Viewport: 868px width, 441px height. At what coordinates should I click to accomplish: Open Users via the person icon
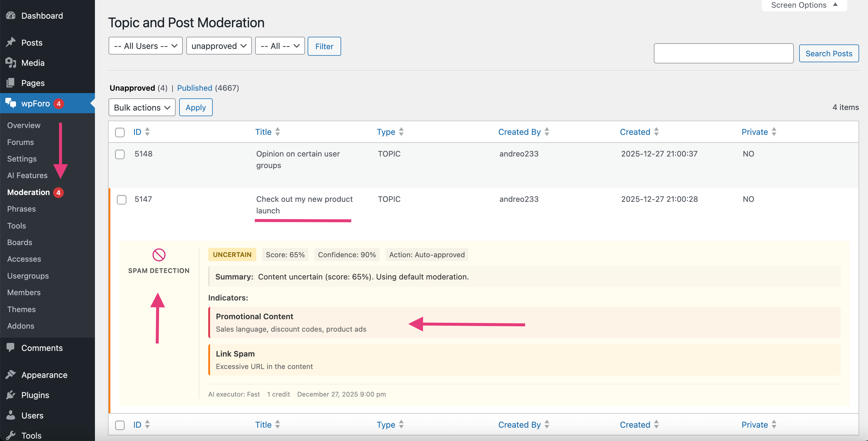coord(11,415)
